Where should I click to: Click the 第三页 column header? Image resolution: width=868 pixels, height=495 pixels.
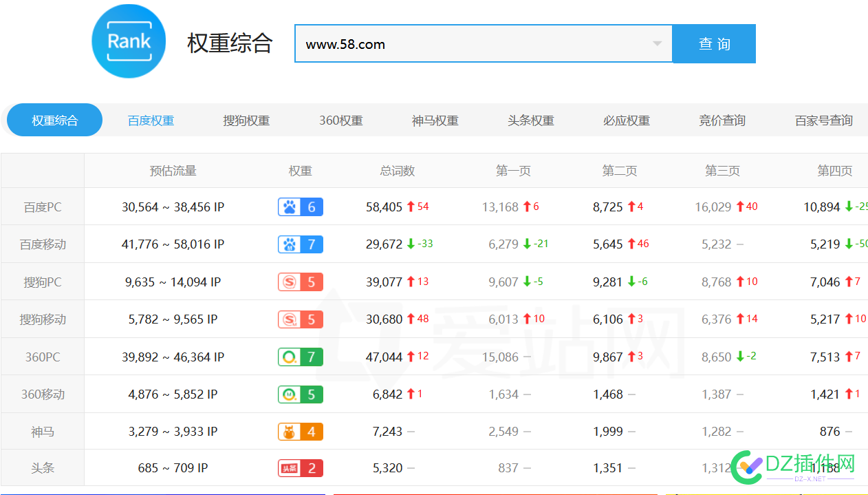(x=722, y=171)
